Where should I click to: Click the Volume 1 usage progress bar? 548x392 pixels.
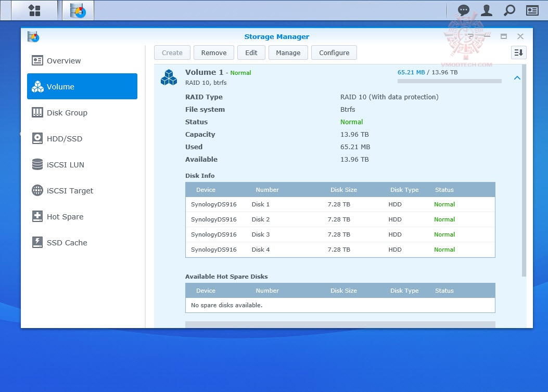[450, 81]
